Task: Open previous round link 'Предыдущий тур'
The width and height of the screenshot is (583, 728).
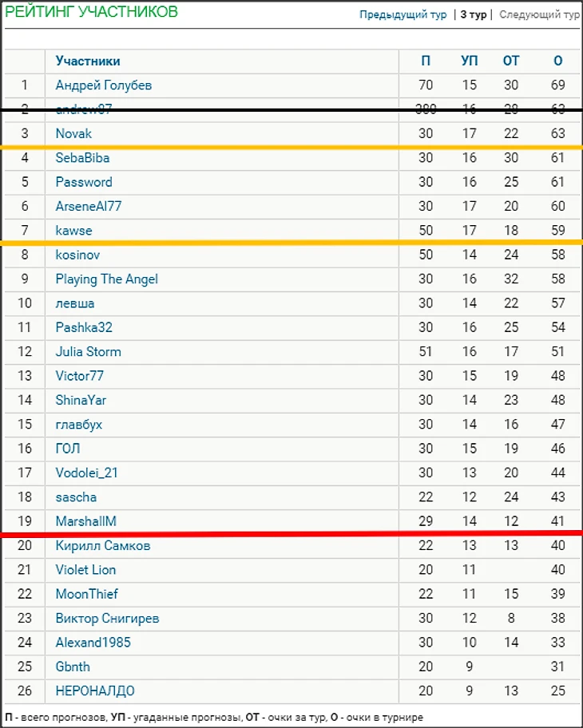Action: 403,15
